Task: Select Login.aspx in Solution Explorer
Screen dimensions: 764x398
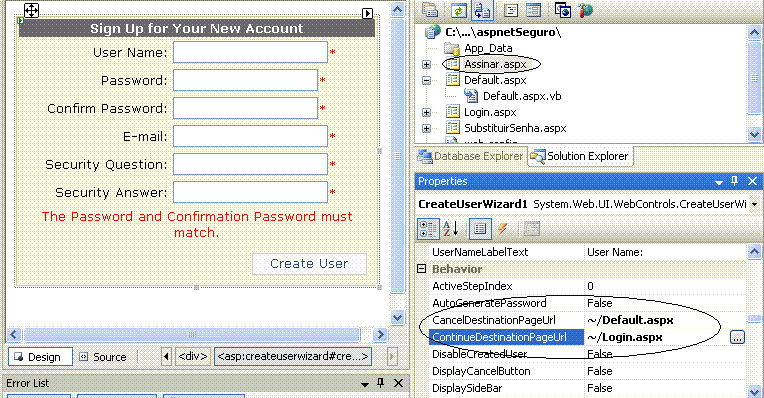Action: point(490,113)
